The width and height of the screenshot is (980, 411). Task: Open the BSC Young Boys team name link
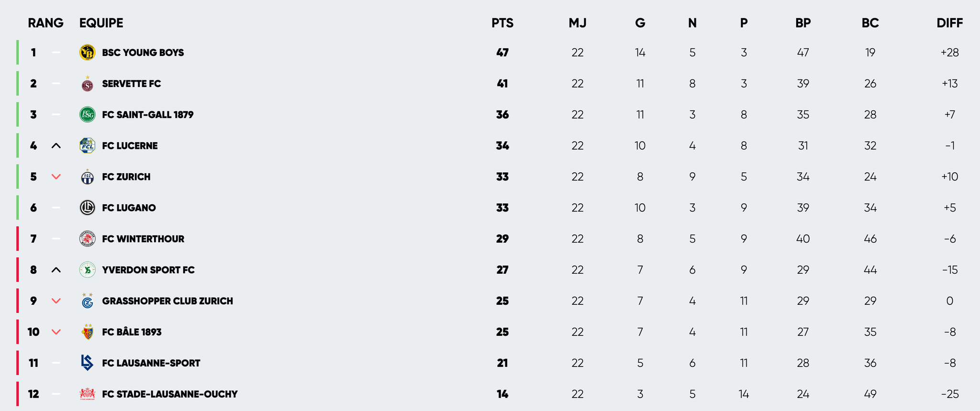click(x=143, y=53)
